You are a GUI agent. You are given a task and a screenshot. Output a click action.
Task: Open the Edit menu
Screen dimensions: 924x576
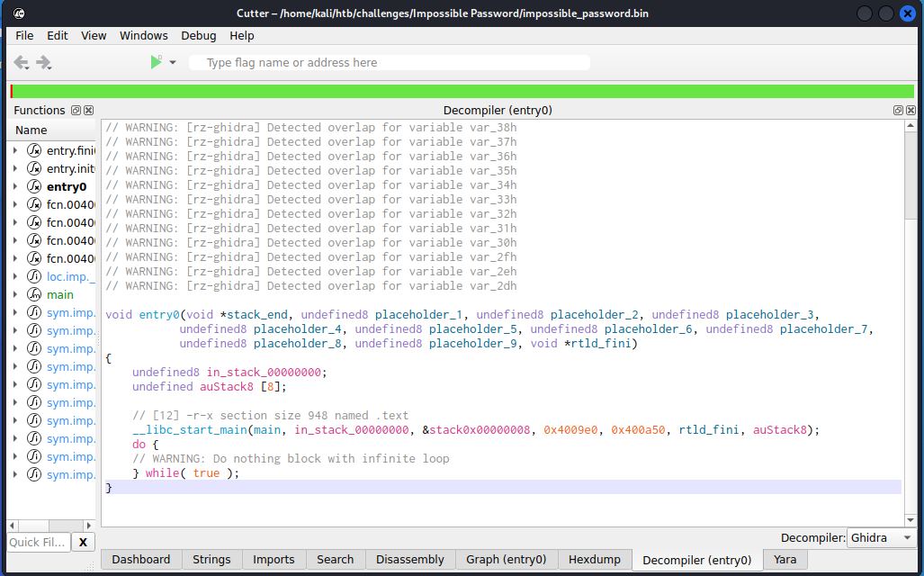coord(58,35)
